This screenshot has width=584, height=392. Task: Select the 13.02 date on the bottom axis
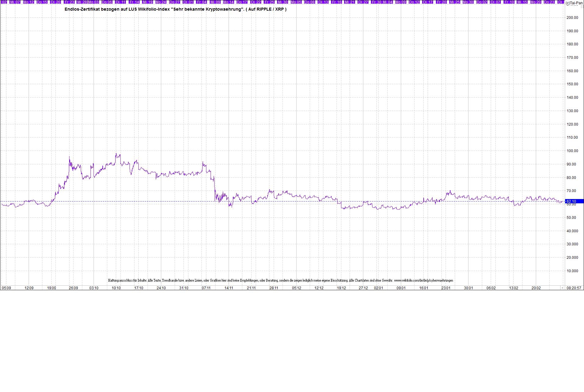514,288
